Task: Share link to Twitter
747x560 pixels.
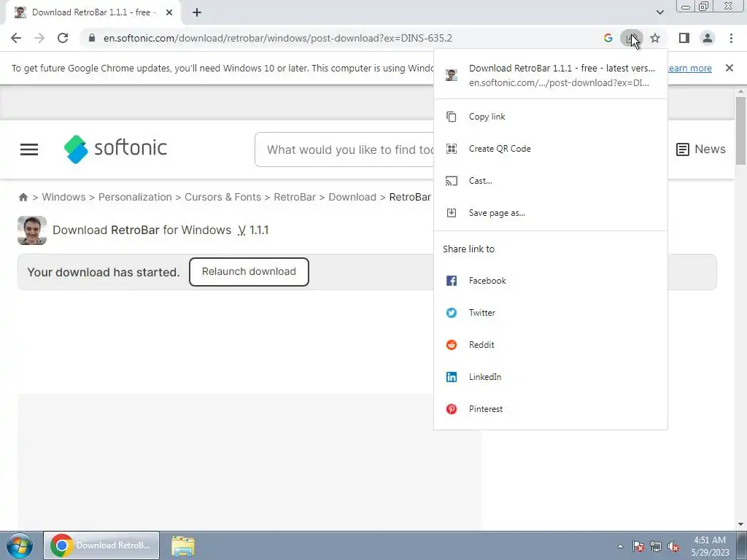Action: [551, 313]
